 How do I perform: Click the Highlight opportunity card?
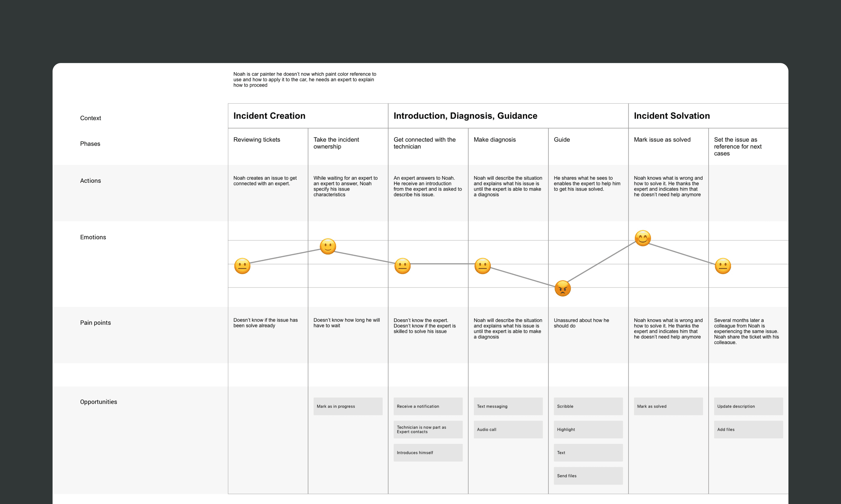click(588, 429)
